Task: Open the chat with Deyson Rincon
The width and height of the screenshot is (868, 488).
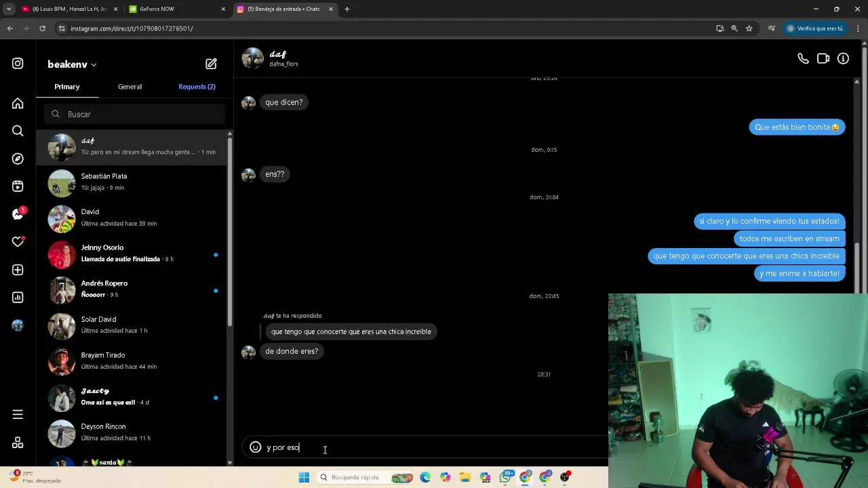Action: click(131, 434)
